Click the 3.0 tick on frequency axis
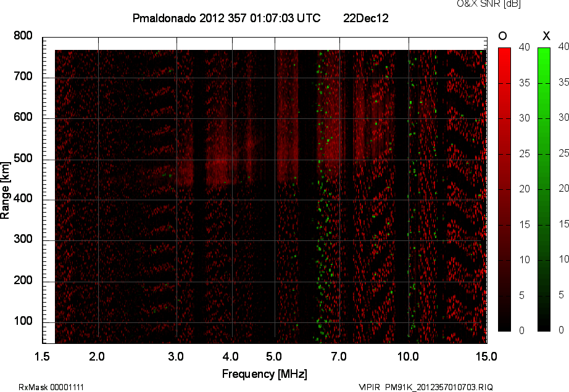Viewport: 569px width, 392px height. tap(177, 356)
